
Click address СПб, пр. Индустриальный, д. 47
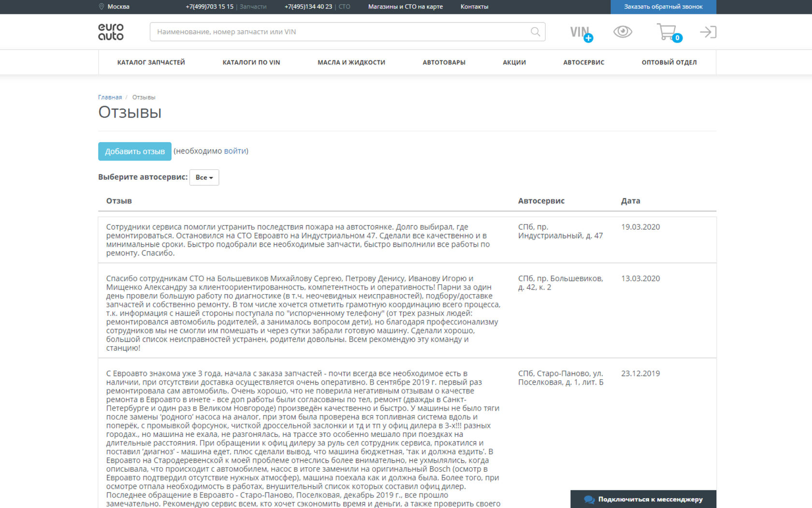tap(561, 231)
